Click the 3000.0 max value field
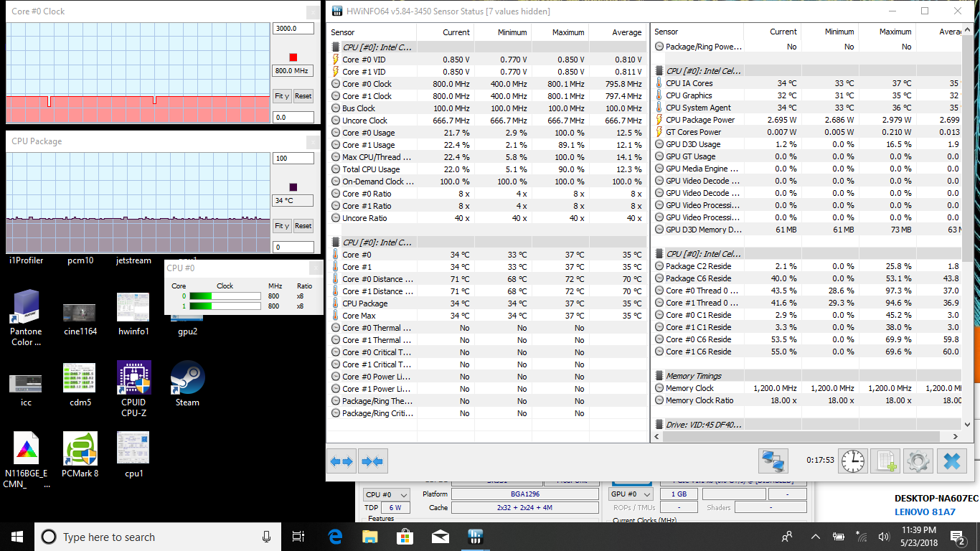Screen dimensions: 980x551 (293, 29)
